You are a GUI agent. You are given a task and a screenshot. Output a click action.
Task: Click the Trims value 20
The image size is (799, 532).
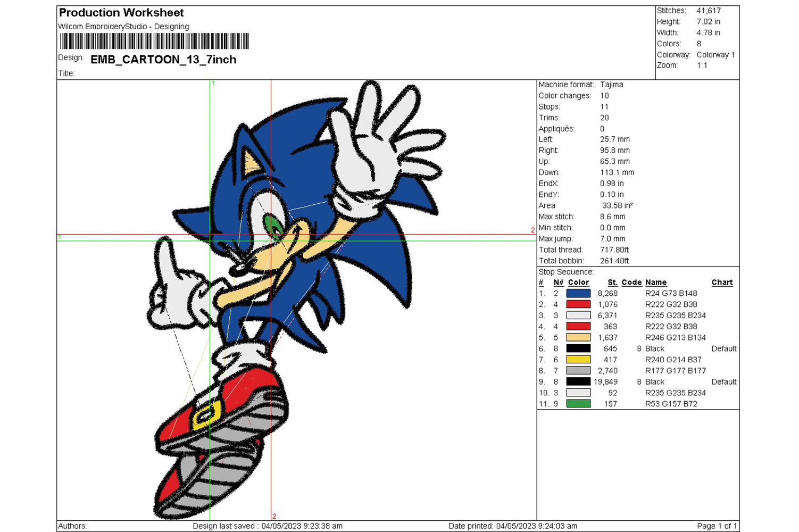coord(604,118)
